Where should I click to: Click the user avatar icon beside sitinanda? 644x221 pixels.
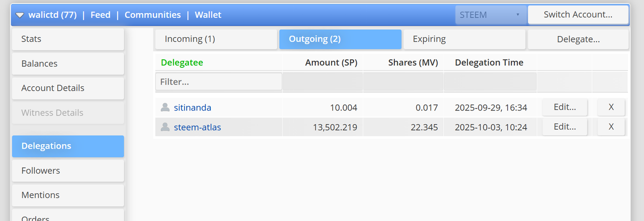165,107
